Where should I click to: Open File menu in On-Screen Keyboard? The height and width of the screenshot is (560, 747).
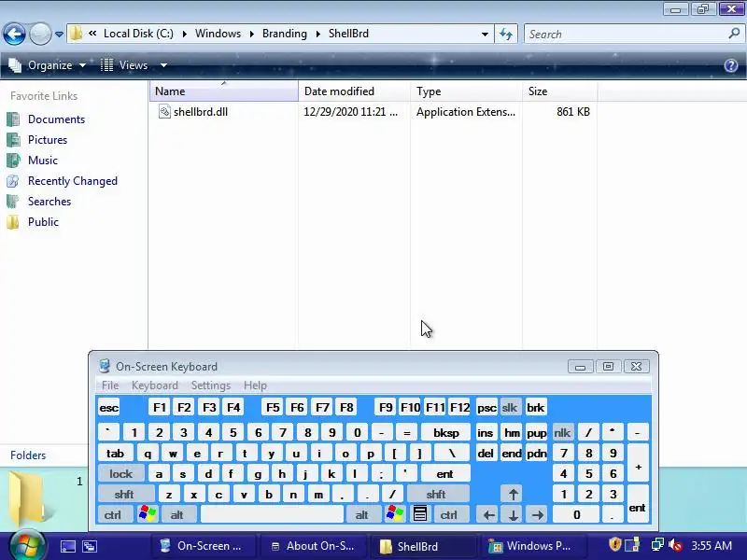(110, 385)
